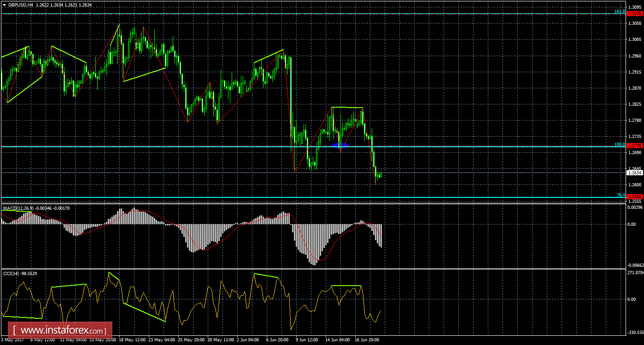This screenshot has width=644, height=345.
Task: Click the 1.2780 price scale label
Action: [635, 121]
